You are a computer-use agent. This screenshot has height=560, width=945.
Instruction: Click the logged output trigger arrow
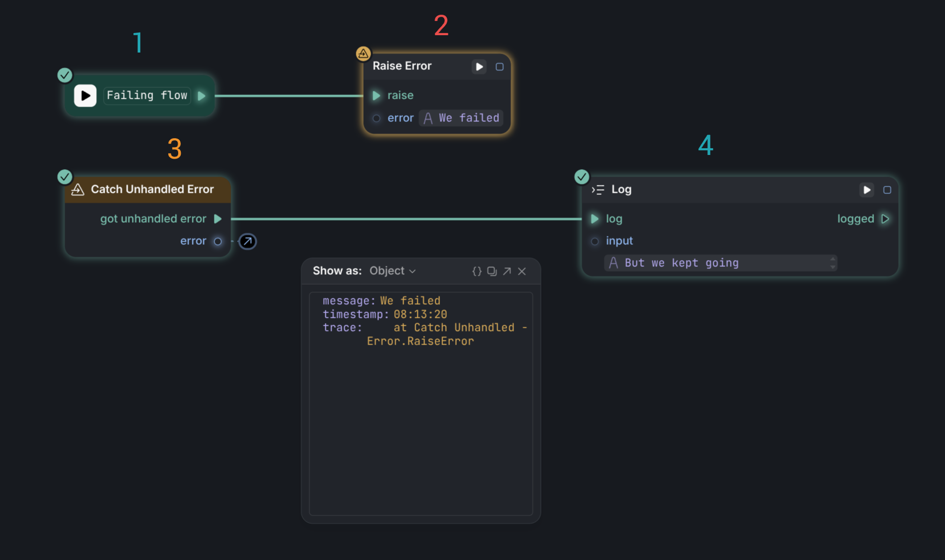click(885, 219)
